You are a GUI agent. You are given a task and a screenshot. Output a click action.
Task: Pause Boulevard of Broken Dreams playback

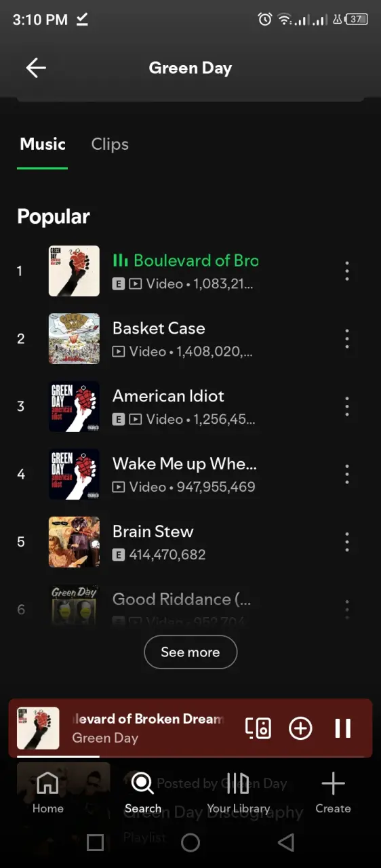pos(343,728)
